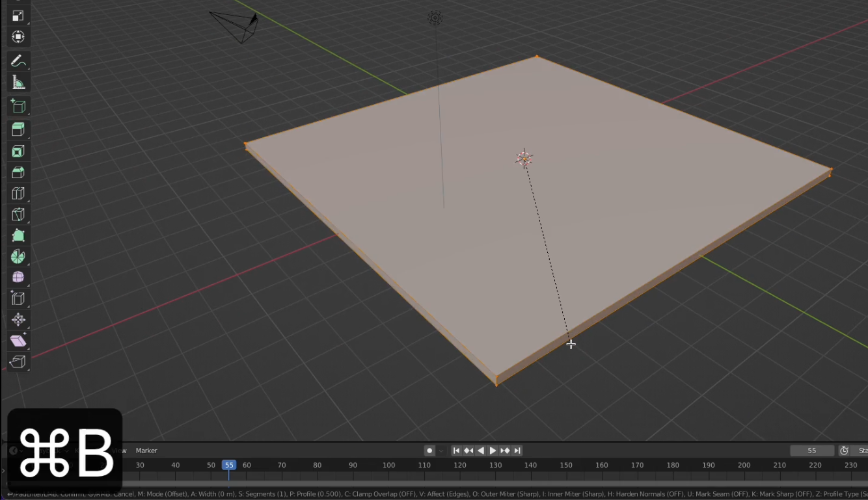The width and height of the screenshot is (868, 500).
Task: Select the Rip Region tool
Action: point(18,362)
